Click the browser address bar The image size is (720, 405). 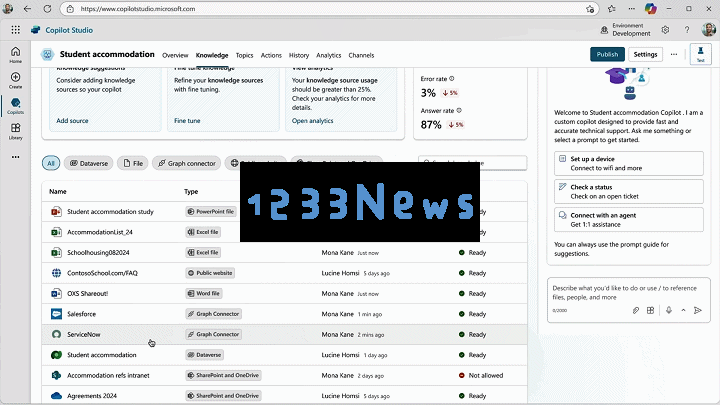(x=328, y=9)
